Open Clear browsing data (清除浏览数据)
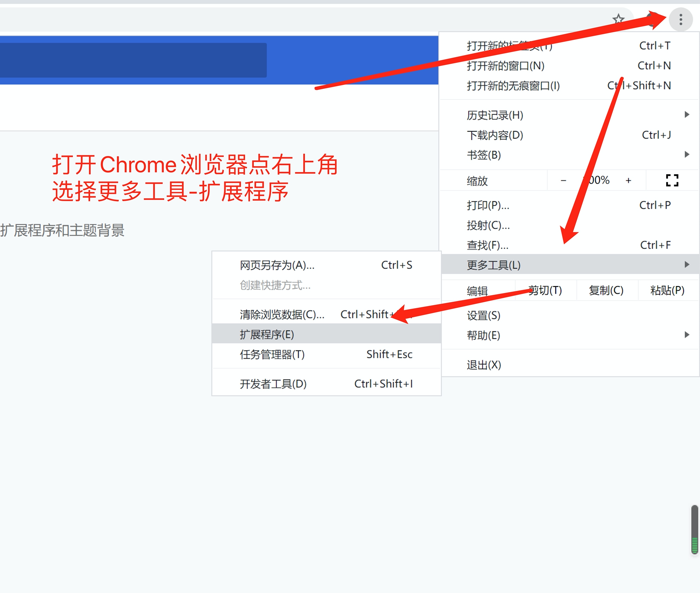 point(327,314)
